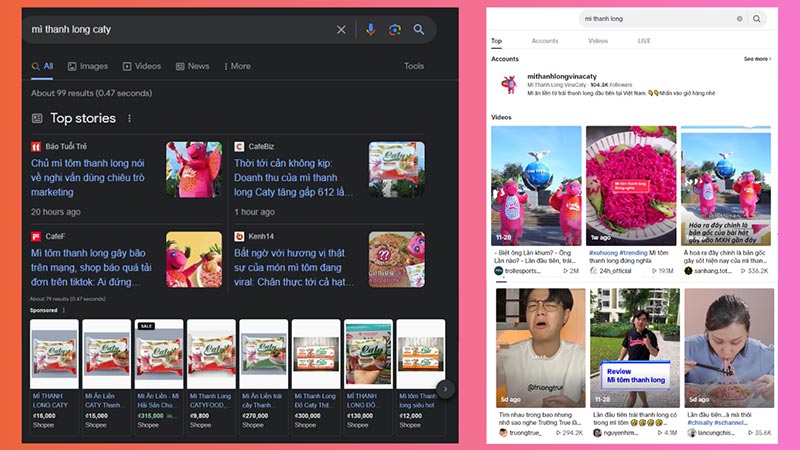Play truongtrue crying man video
Viewport: 800px width, 450px height.
pyautogui.click(x=541, y=348)
